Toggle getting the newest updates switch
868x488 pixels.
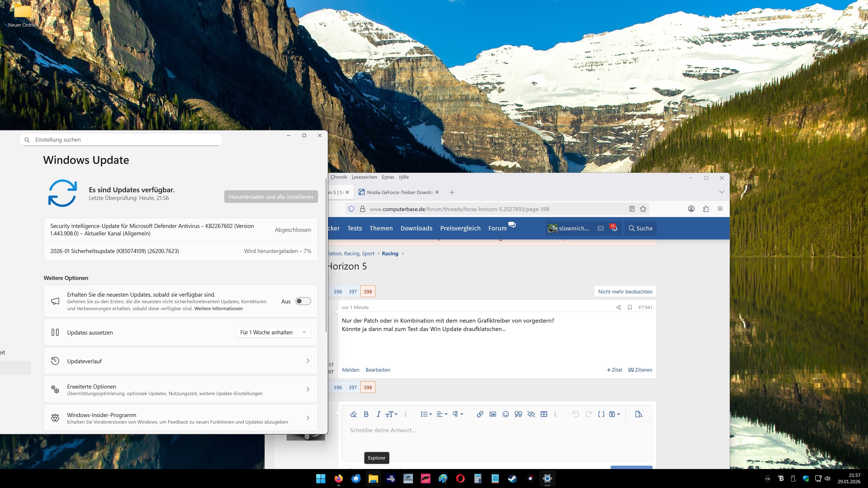tap(303, 301)
